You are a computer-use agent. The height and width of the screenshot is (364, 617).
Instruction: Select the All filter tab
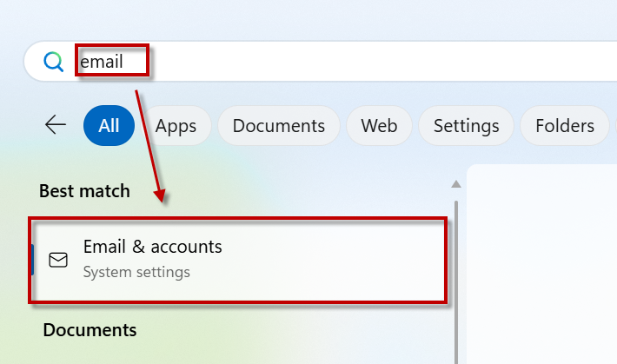(x=109, y=126)
